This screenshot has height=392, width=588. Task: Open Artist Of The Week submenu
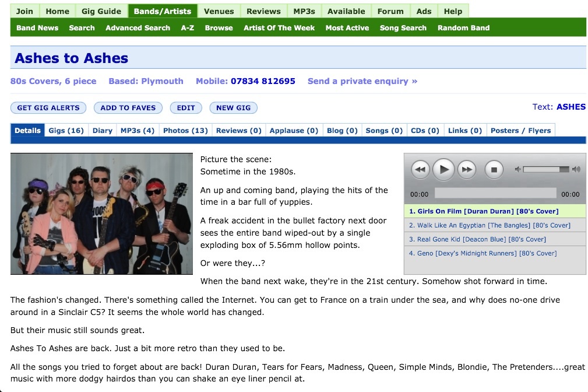point(279,28)
